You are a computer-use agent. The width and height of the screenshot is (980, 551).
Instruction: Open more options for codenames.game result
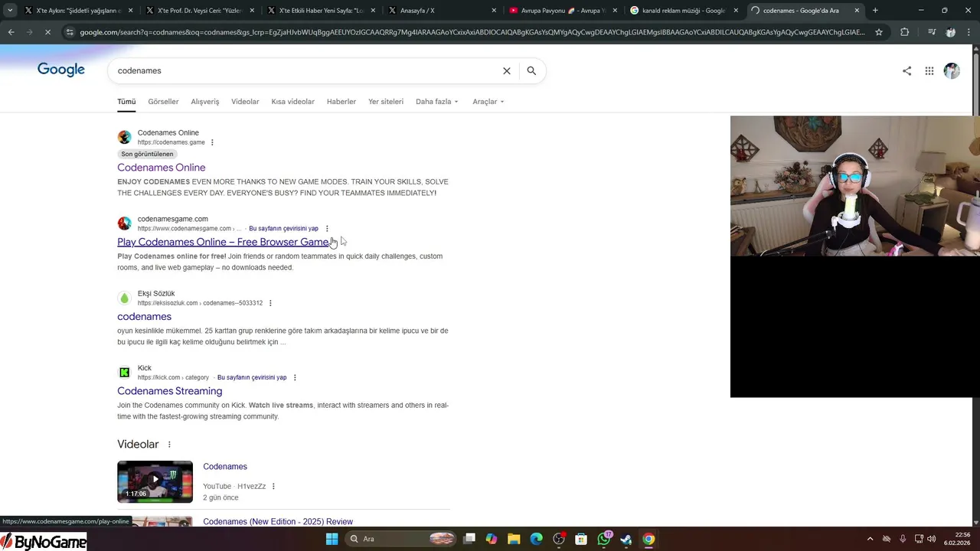coord(212,142)
